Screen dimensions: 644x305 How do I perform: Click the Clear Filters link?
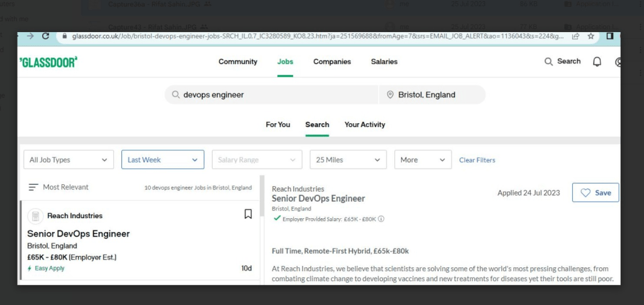[477, 160]
